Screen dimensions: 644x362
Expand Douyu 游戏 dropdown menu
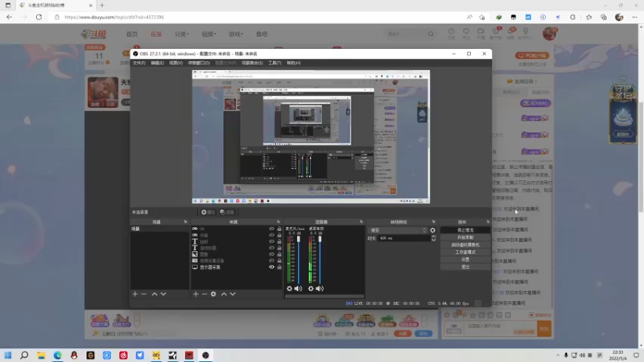point(236,34)
